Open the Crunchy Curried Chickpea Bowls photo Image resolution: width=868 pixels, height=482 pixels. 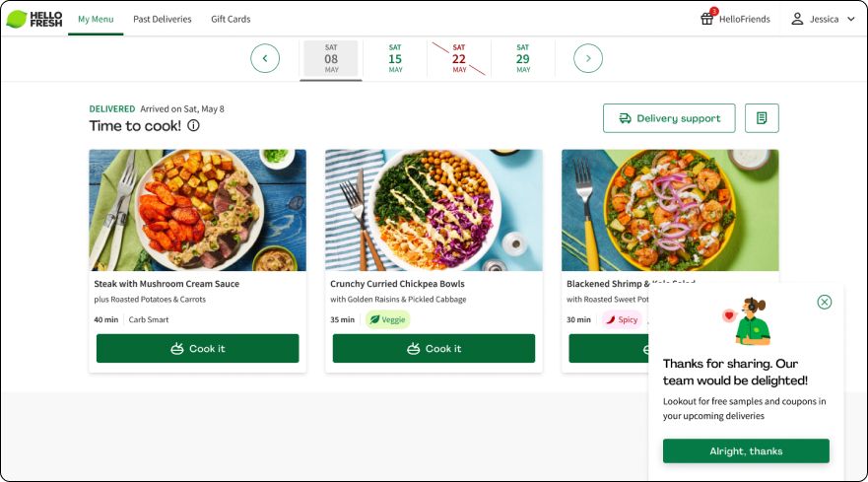434,210
